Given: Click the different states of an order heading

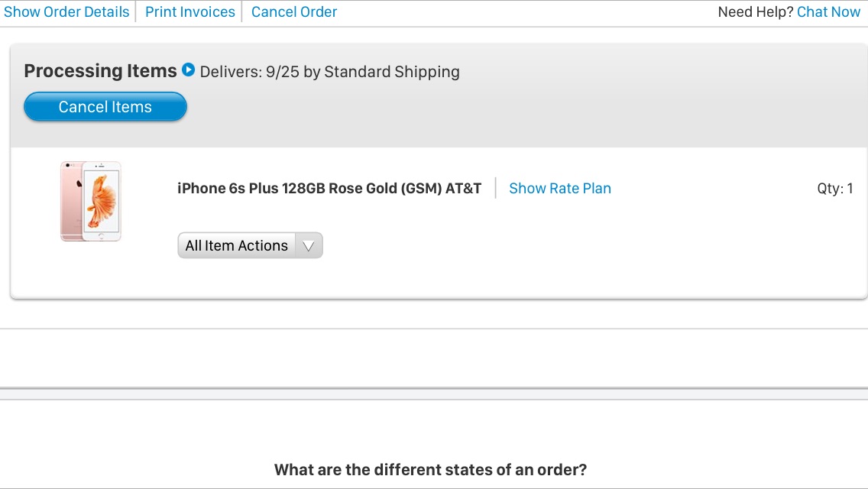Looking at the screenshot, I should (x=430, y=470).
